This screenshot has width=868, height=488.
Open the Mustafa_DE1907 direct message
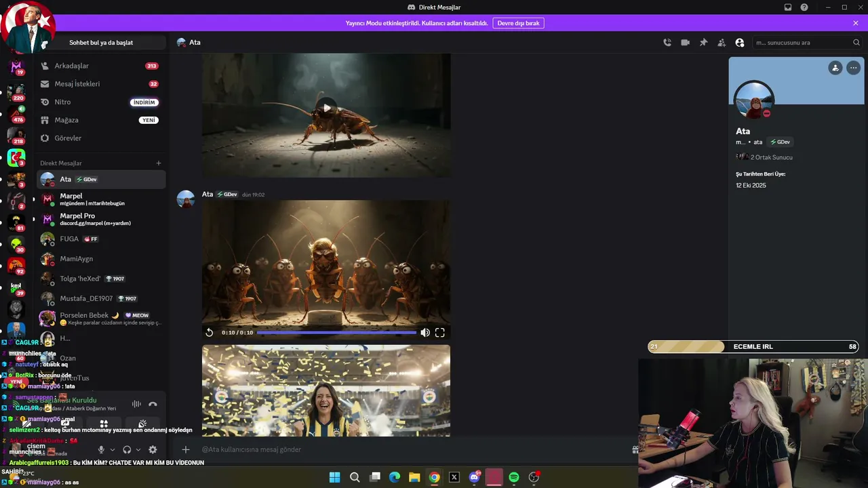point(101,298)
